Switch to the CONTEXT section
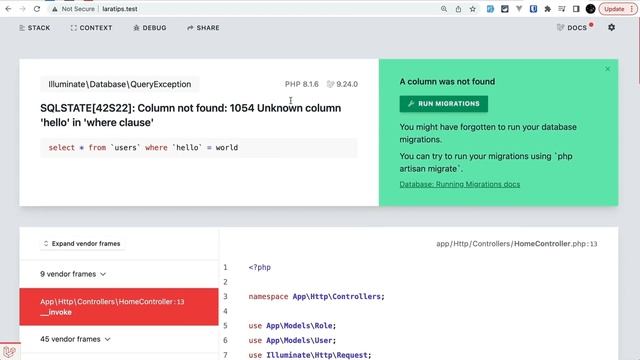Viewport: 640px width, 360px height. pyautogui.click(x=91, y=28)
